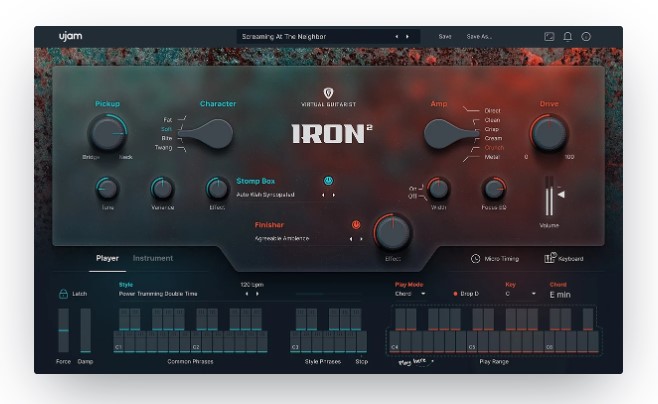Select Metal amp

492,157
